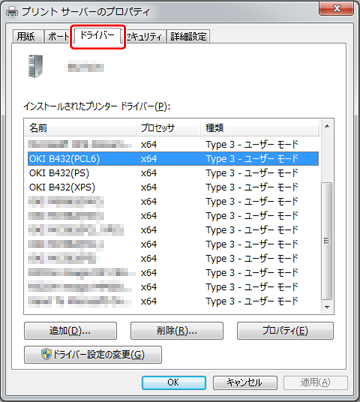Viewport: 360px width, 402px height.
Task: Select the OKI B432(PCL6) driver row
Action: [173, 159]
